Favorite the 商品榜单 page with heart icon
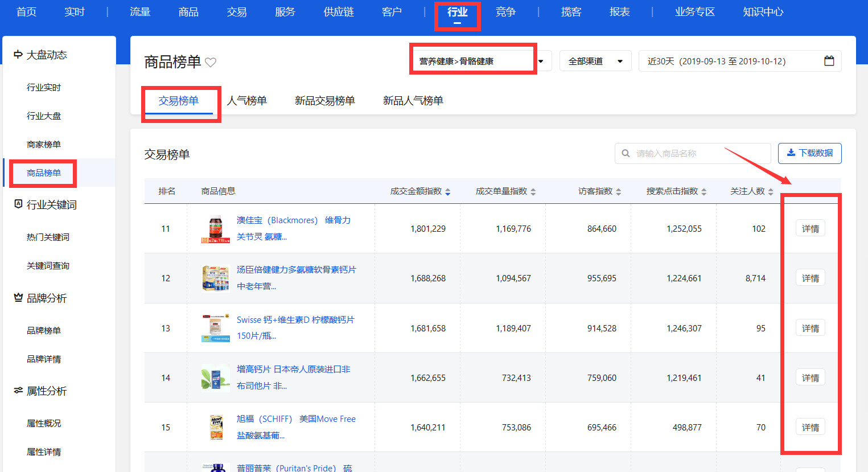This screenshot has height=472, width=868. click(211, 62)
